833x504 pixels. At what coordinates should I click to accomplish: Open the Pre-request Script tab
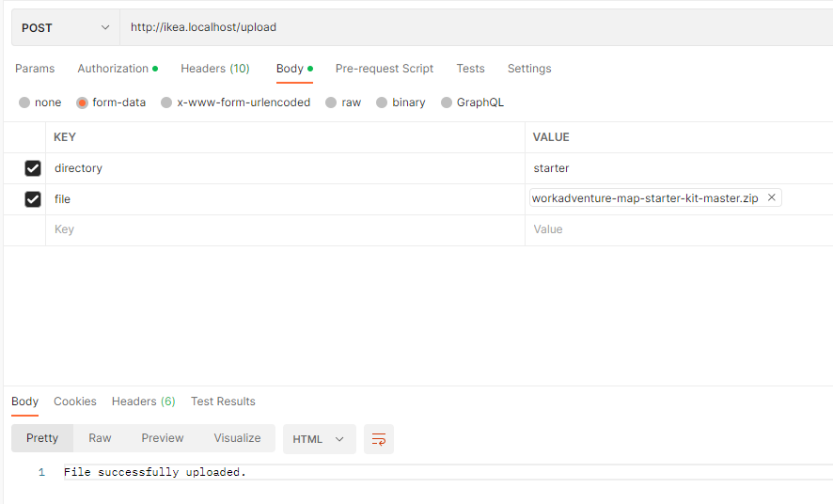[x=385, y=69]
